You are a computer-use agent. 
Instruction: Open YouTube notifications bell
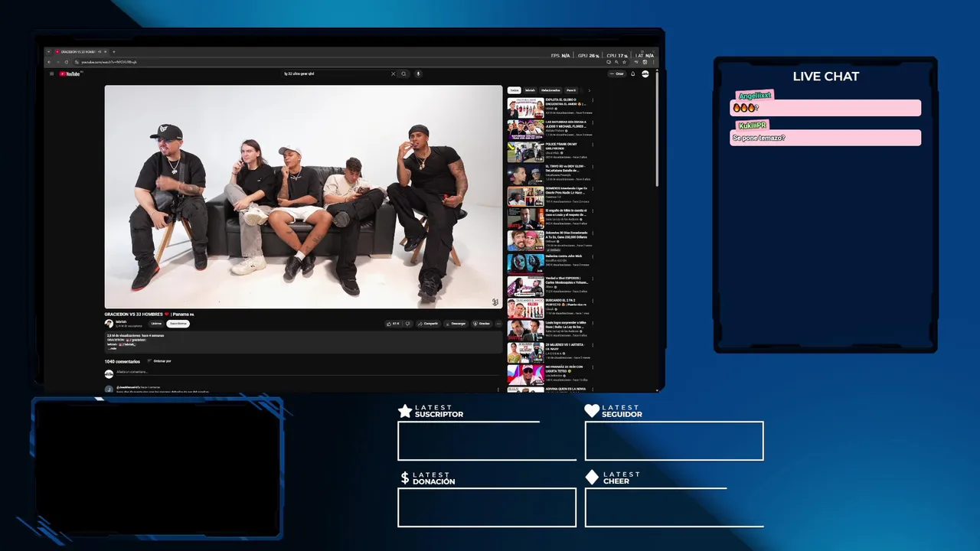coord(633,74)
